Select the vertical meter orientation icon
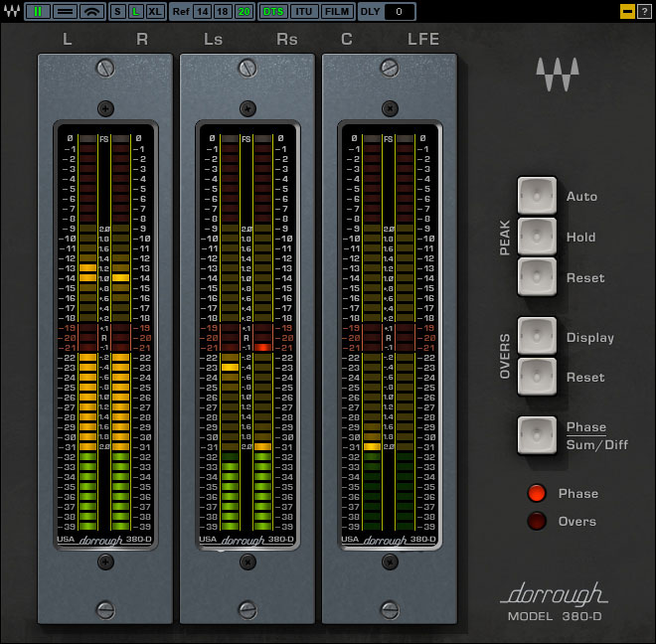This screenshot has height=644, width=656. click(x=38, y=11)
